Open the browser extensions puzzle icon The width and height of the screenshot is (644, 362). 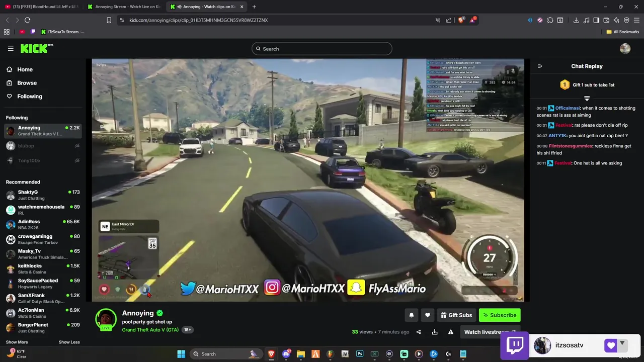click(x=550, y=20)
